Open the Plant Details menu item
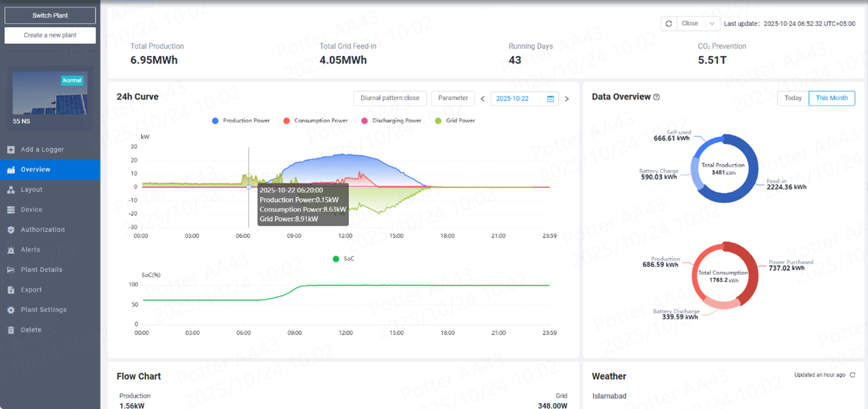The width and height of the screenshot is (868, 409). tap(41, 270)
